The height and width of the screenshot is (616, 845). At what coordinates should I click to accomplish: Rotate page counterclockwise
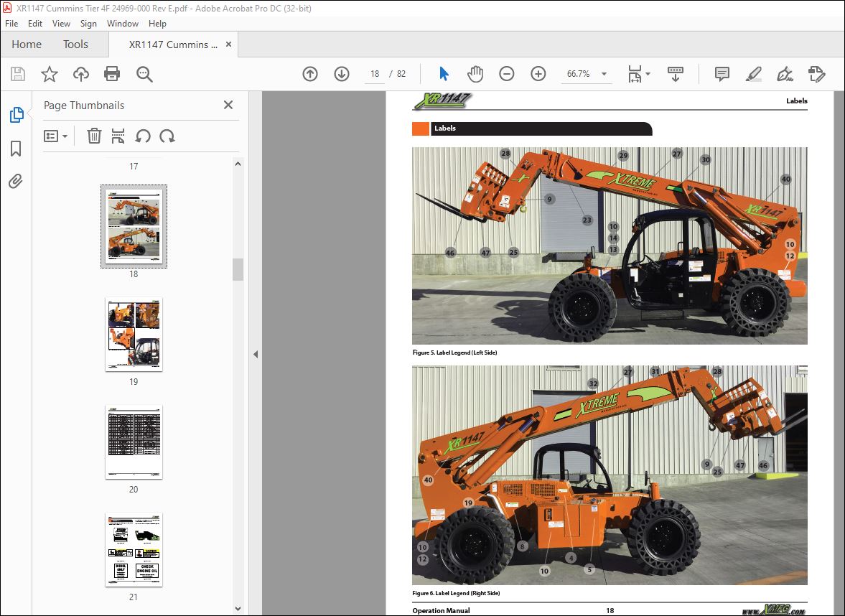pos(143,136)
